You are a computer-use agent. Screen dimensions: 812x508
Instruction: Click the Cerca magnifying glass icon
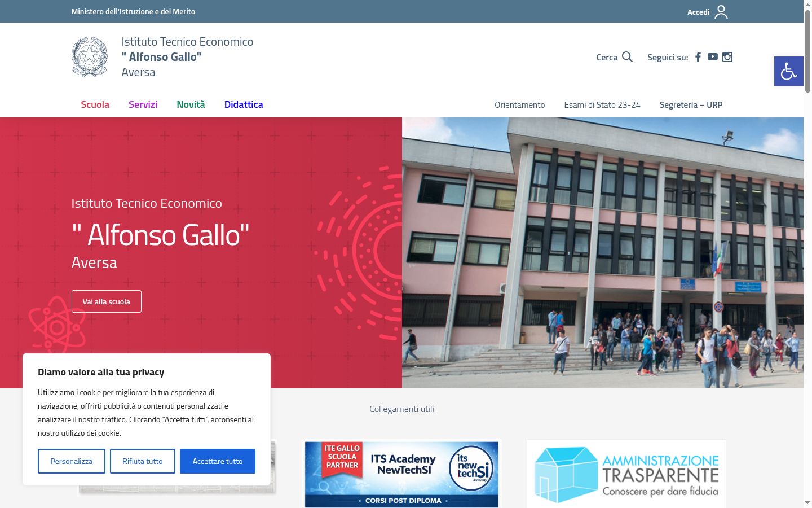(x=627, y=57)
